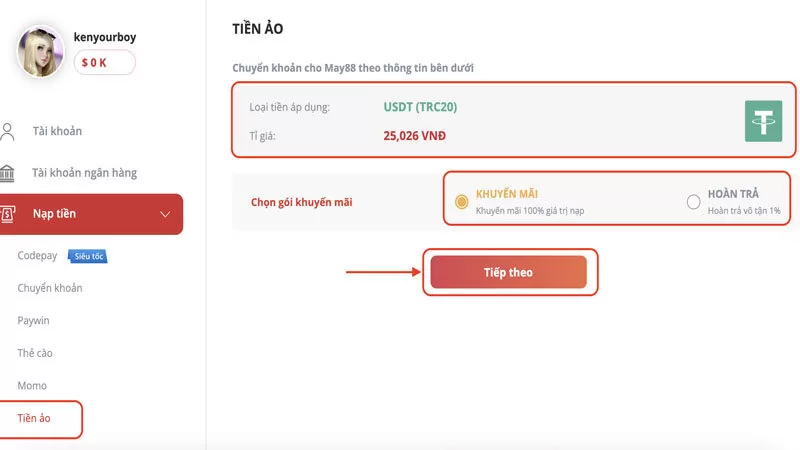Click the kenyourboy profile avatar
The width and height of the screenshot is (800, 450).
tap(41, 50)
